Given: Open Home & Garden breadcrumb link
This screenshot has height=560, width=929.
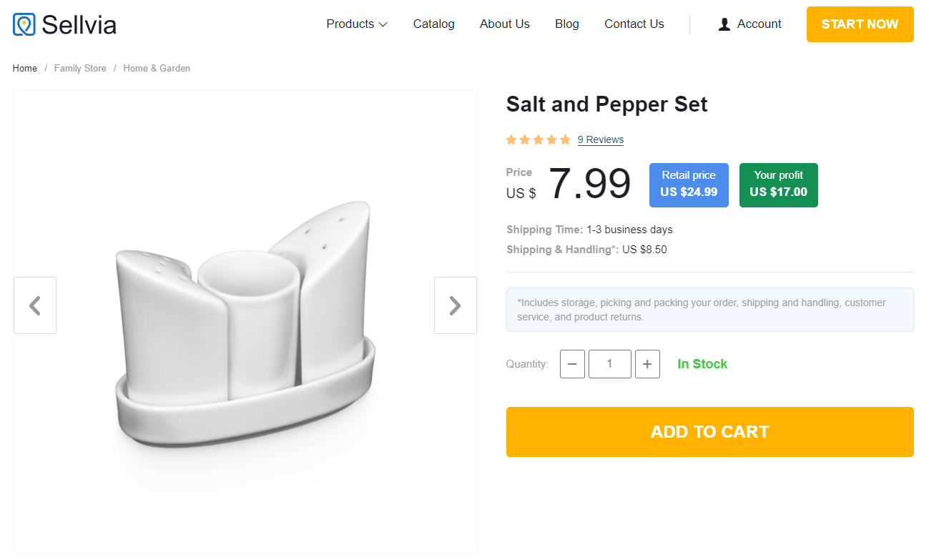Looking at the screenshot, I should click(157, 69).
